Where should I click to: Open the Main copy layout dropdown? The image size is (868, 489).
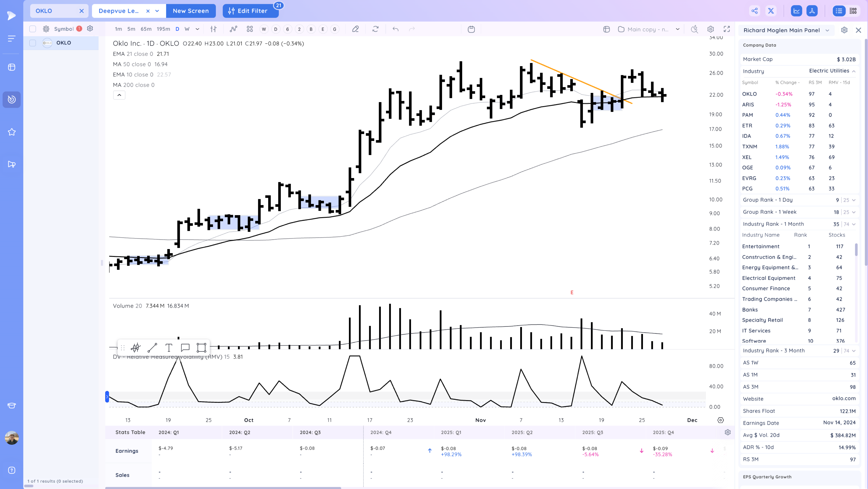click(x=677, y=29)
